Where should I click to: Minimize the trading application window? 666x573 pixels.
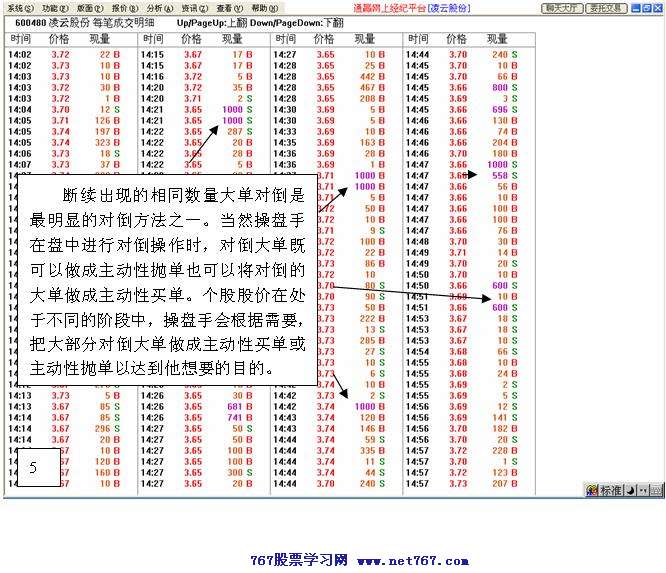[635, 7]
